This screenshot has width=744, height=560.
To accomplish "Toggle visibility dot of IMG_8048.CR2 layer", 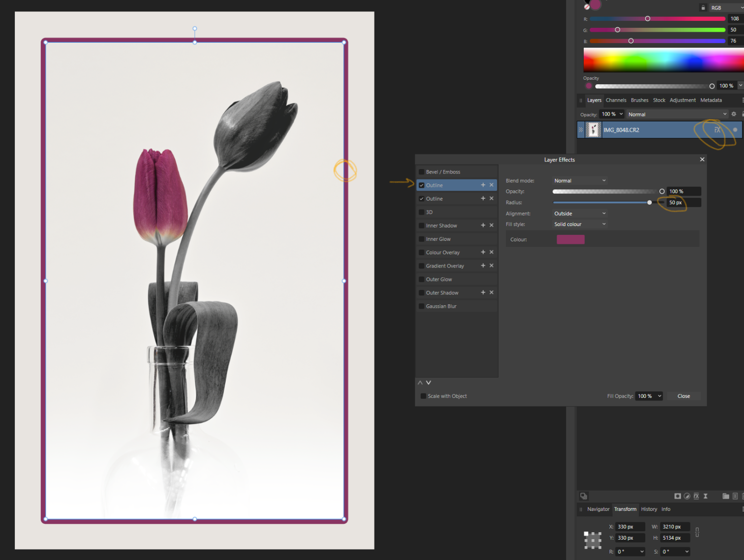I will pyautogui.click(x=735, y=130).
